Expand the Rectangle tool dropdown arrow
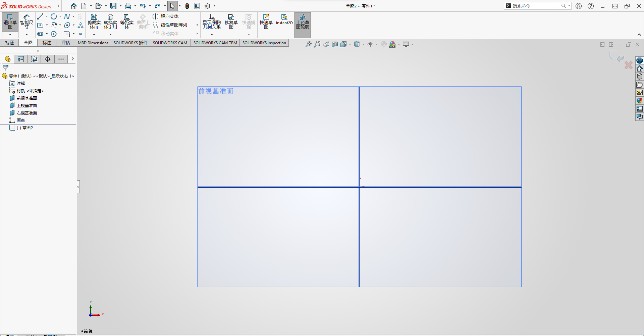Image resolution: width=644 pixels, height=336 pixels. (x=47, y=25)
